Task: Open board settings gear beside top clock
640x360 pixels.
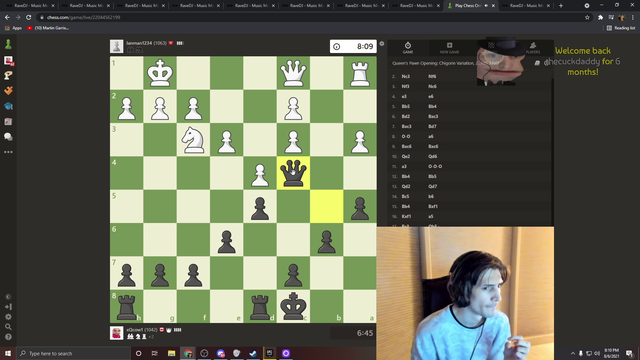Action: click(x=382, y=44)
